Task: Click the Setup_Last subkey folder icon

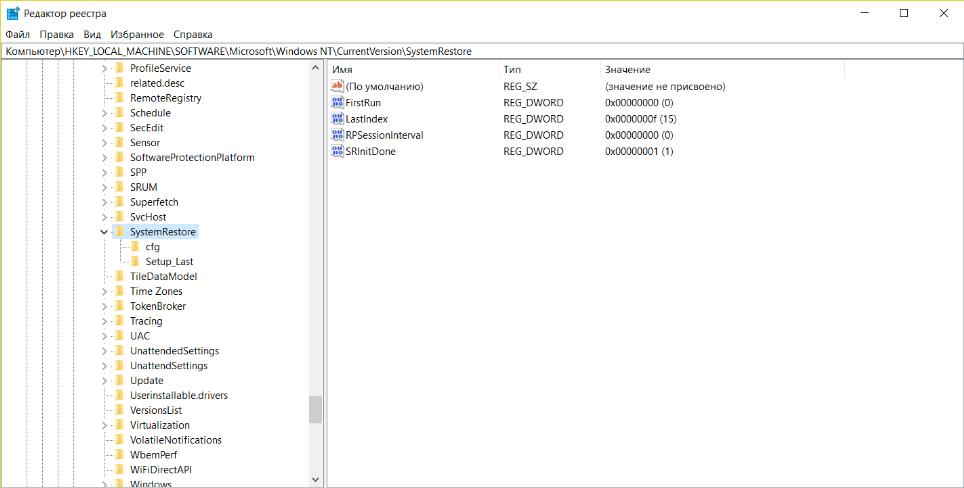Action: coord(135,261)
